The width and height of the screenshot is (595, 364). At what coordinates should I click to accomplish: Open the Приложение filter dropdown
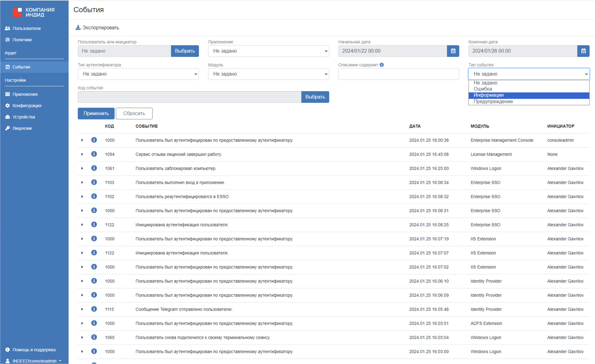click(268, 51)
